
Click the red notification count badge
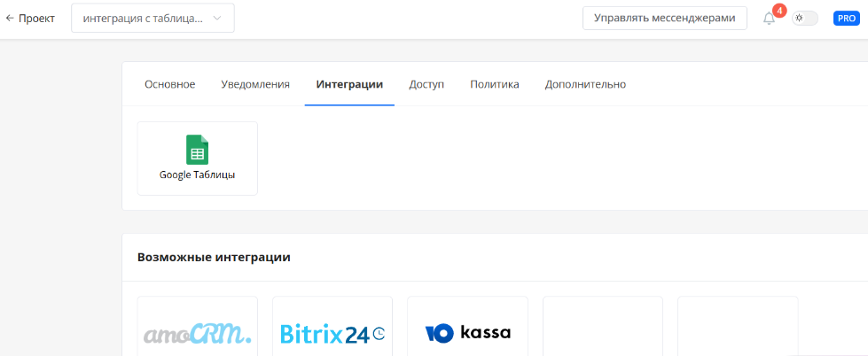click(x=779, y=11)
